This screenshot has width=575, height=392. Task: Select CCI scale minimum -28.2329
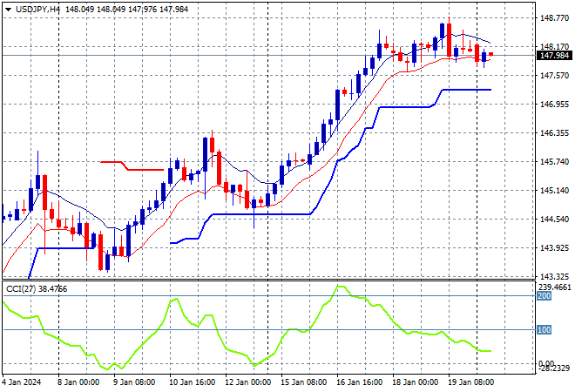[554, 368]
